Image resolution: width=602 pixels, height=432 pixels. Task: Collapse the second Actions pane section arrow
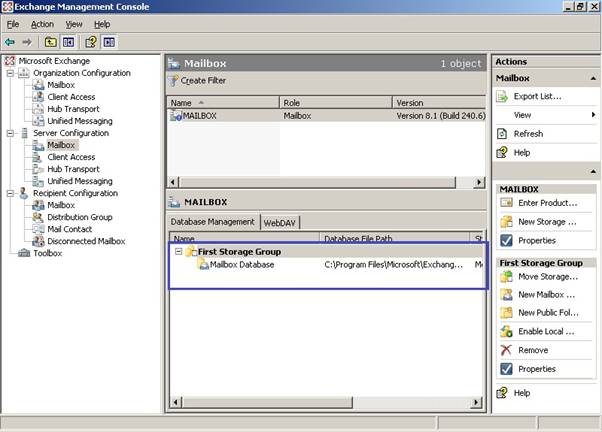(593, 171)
